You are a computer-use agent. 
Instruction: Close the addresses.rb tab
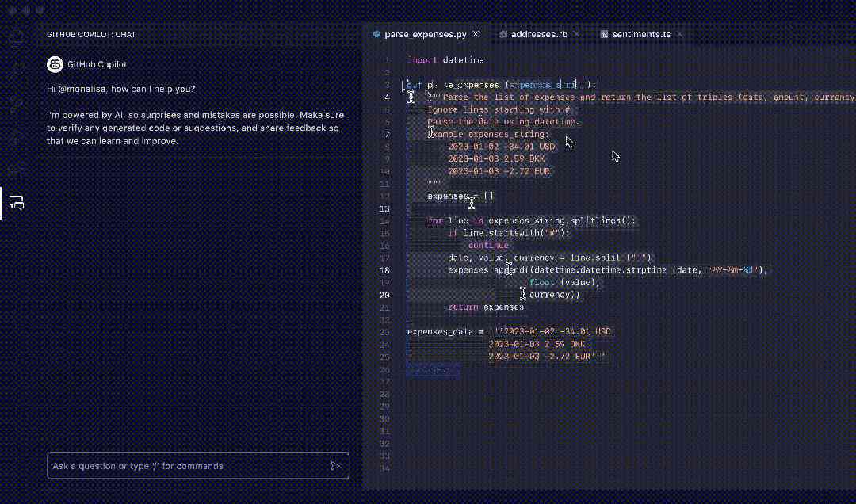pos(576,34)
